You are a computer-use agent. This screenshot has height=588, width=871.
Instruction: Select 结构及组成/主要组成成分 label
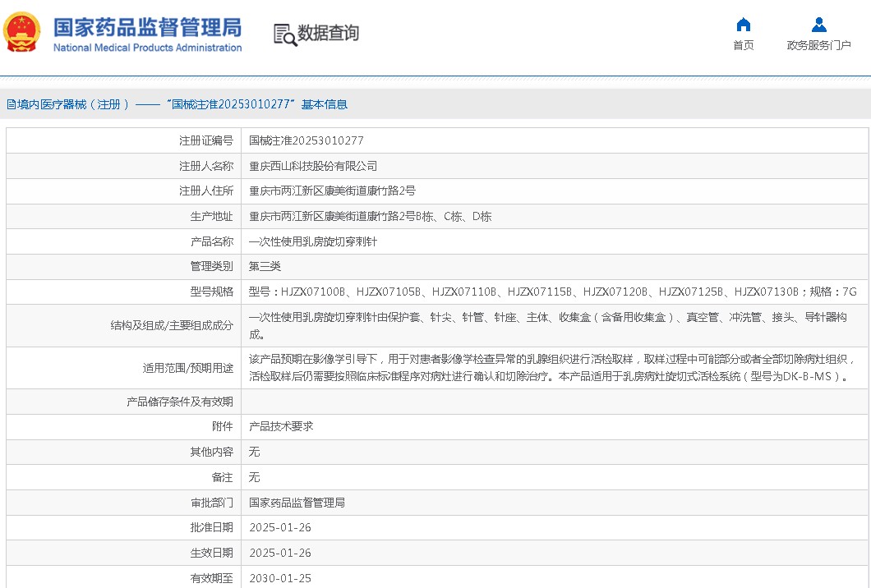[172, 325]
